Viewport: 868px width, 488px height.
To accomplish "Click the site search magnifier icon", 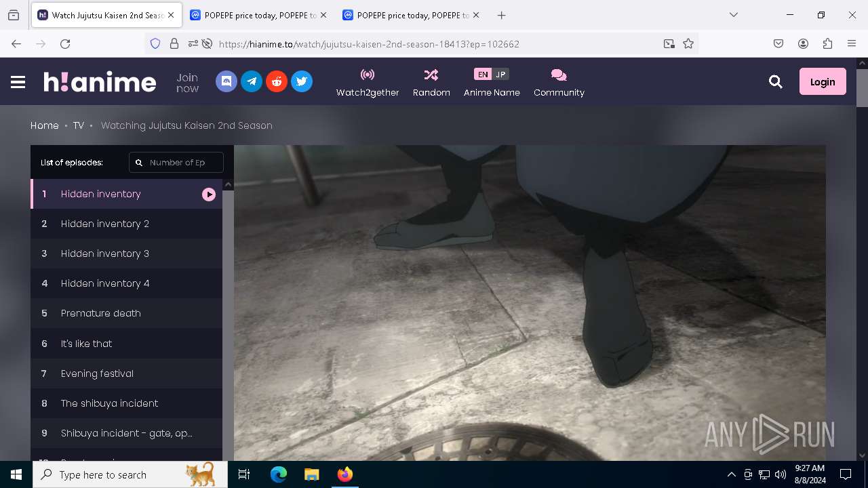I will pyautogui.click(x=776, y=82).
